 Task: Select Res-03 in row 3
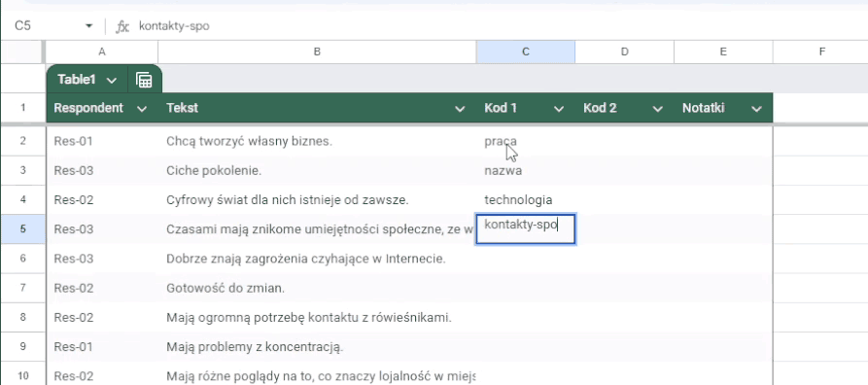pyautogui.click(x=102, y=170)
